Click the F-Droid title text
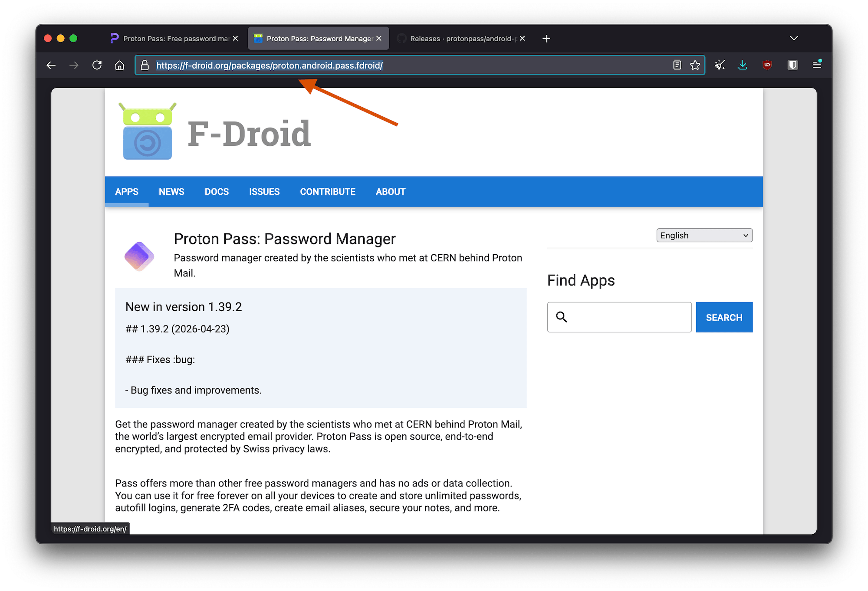 tap(249, 134)
